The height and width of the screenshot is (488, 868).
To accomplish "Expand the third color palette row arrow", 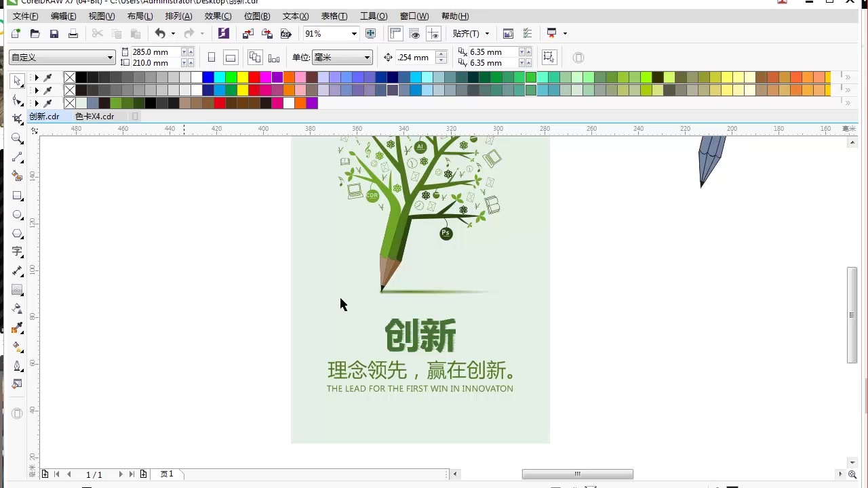I will pyautogui.click(x=37, y=103).
